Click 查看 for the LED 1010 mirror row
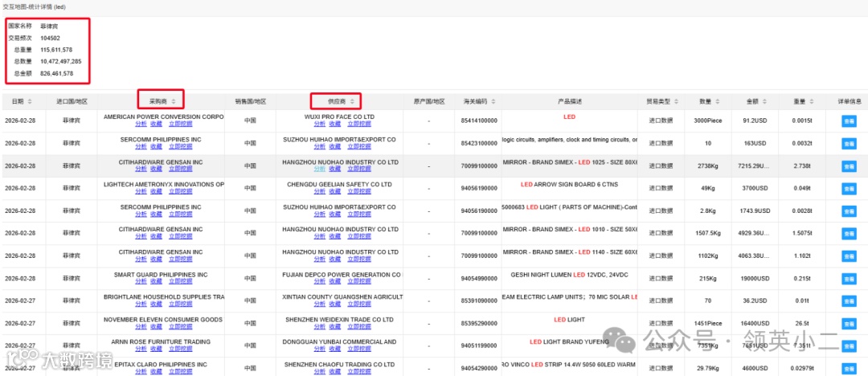The height and width of the screenshot is (376, 868). (849, 234)
